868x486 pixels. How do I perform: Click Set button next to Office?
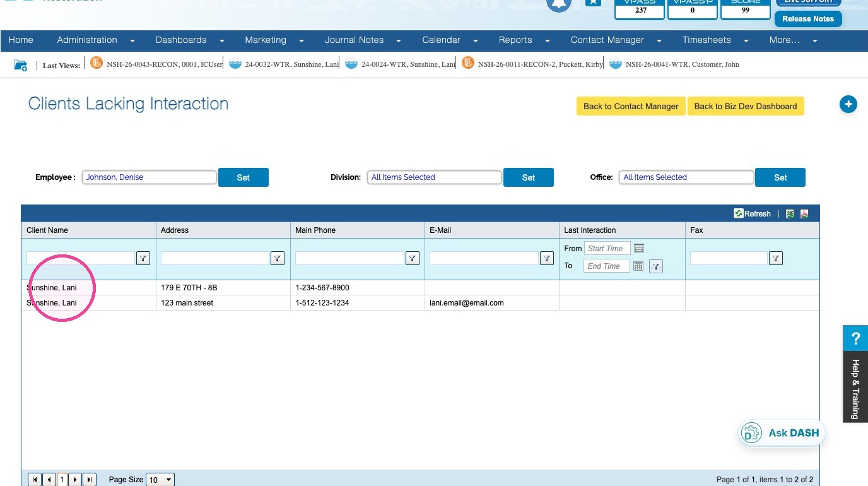[x=780, y=177]
